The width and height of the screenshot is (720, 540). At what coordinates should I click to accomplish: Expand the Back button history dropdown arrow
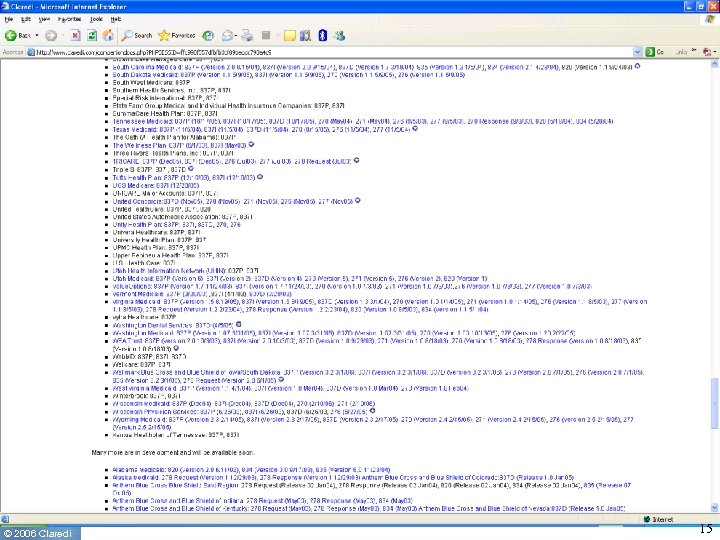click(37, 35)
